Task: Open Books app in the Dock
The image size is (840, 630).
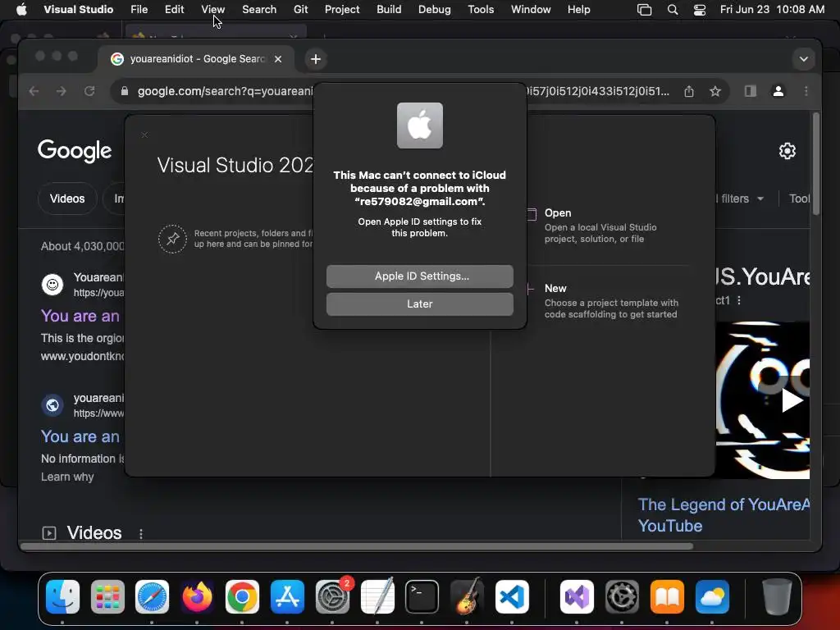Action: [667, 597]
